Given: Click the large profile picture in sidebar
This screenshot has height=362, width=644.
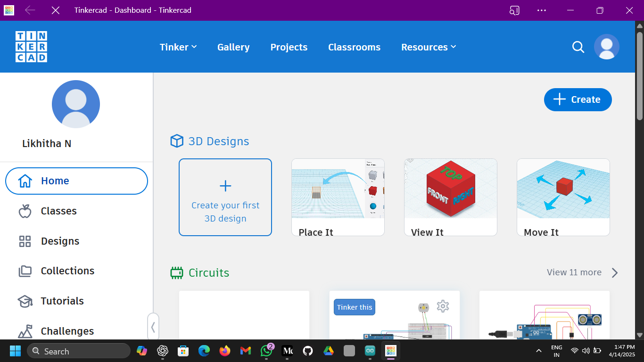Looking at the screenshot, I should pos(76,104).
